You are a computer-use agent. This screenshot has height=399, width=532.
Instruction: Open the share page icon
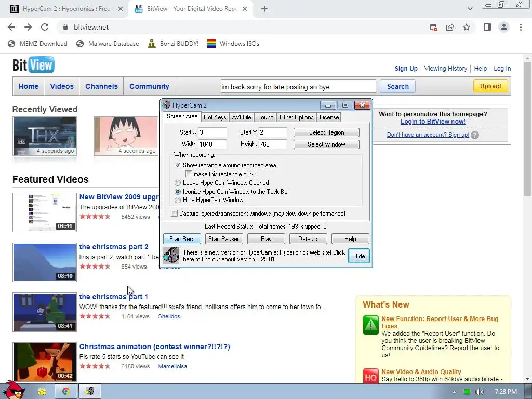coord(450,27)
